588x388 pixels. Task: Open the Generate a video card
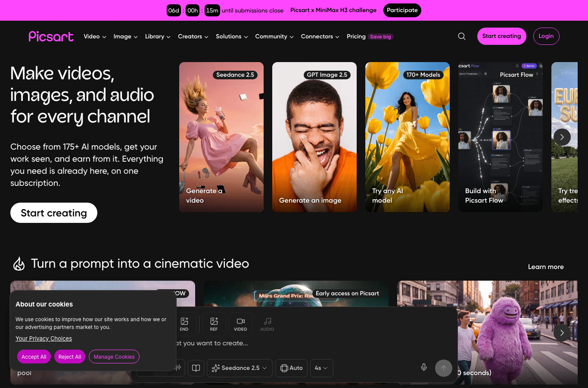coord(221,137)
